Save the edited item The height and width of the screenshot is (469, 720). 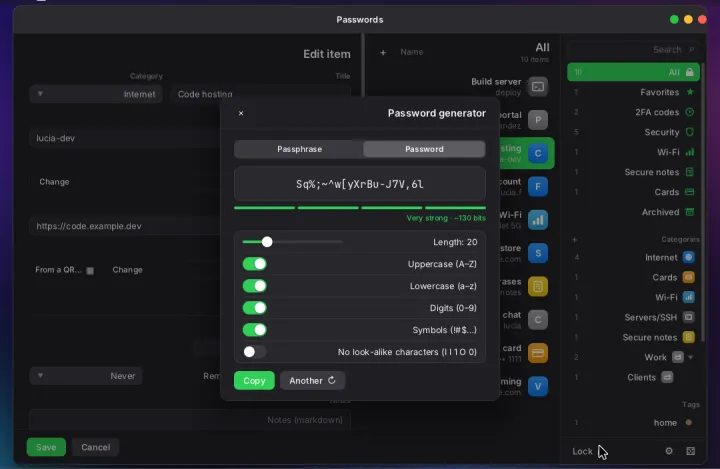[46, 447]
